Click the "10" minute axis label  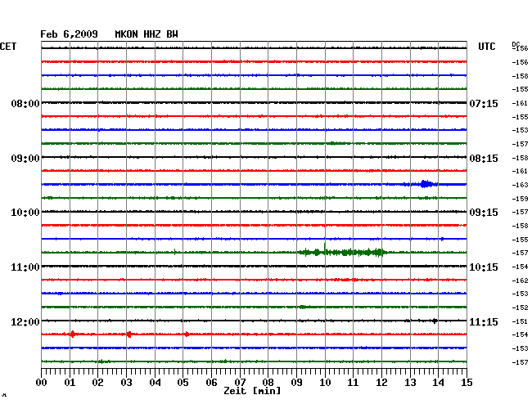(x=325, y=382)
